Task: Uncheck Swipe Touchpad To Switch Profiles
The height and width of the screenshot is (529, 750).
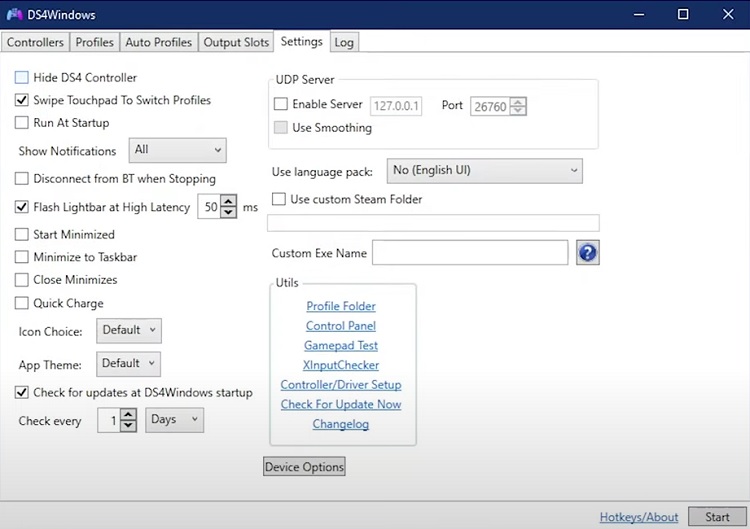Action: coord(22,100)
